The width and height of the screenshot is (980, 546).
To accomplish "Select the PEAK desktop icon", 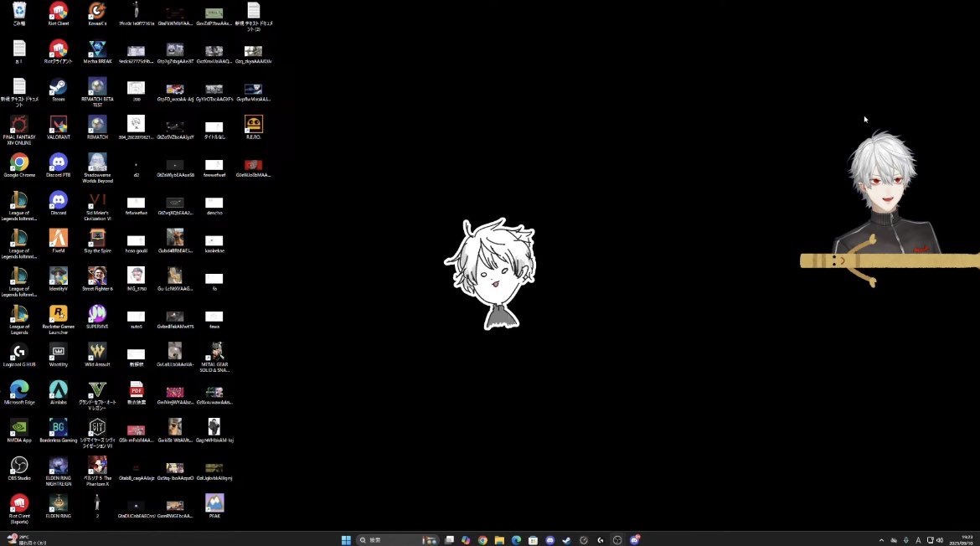I will [x=214, y=507].
